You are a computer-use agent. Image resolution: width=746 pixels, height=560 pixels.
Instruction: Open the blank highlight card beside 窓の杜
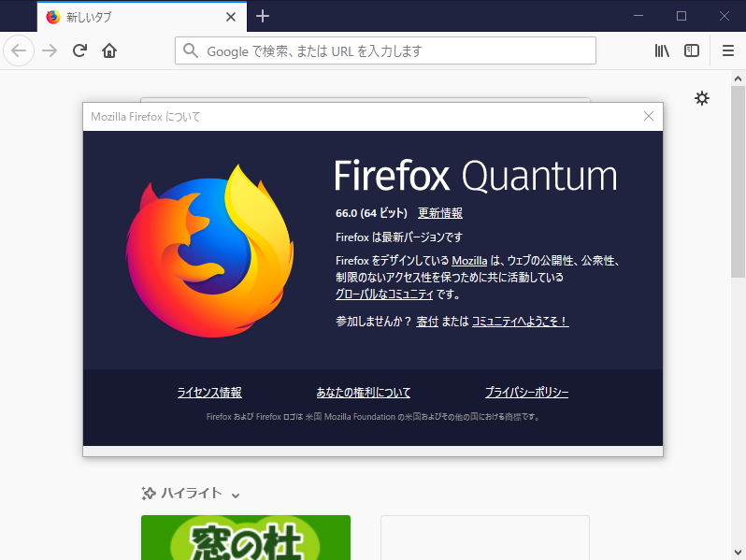(485, 538)
